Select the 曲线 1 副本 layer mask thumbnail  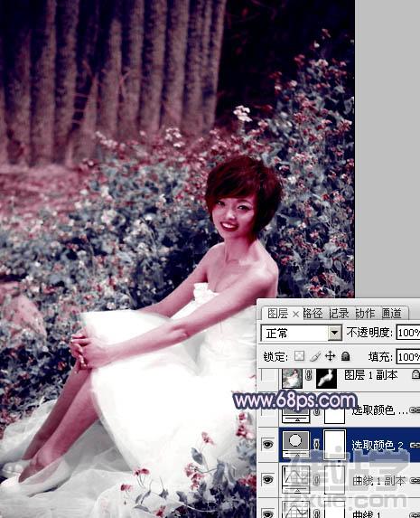click(x=334, y=479)
